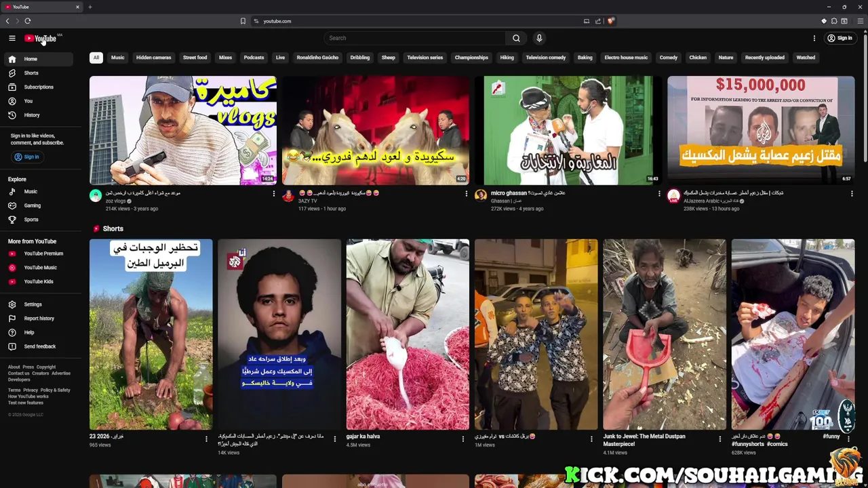Click the "Junk to Jewel: The Metal Dustpan Masterpiece!" title

pos(644,440)
